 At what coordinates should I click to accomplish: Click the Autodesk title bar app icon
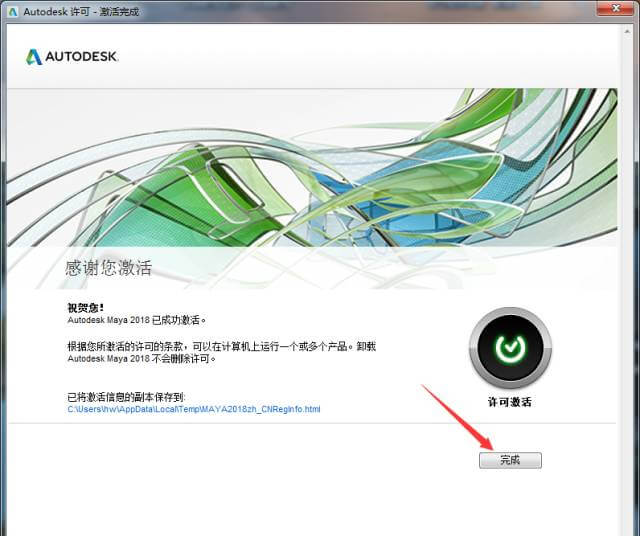pyautogui.click(x=13, y=11)
